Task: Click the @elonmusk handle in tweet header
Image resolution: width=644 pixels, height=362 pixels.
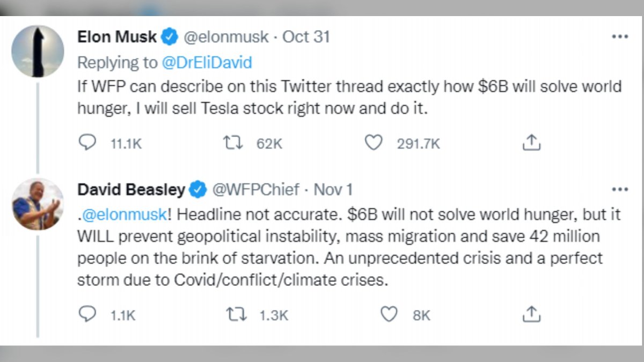Action: pyautogui.click(x=226, y=37)
